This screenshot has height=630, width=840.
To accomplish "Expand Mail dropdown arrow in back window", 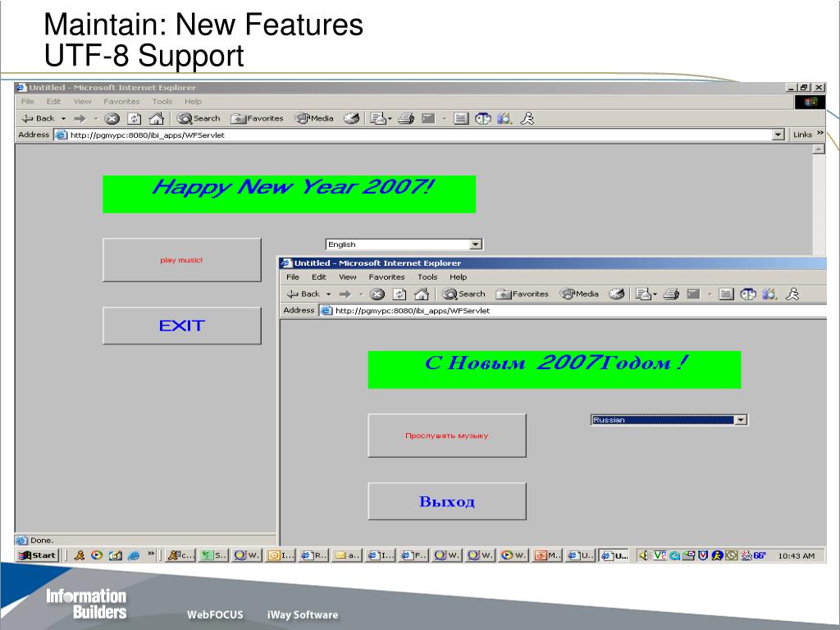I will coord(390,118).
